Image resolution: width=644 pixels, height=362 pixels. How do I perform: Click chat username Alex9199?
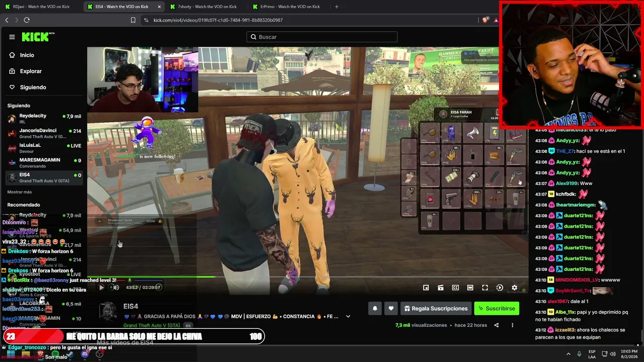pos(567,184)
